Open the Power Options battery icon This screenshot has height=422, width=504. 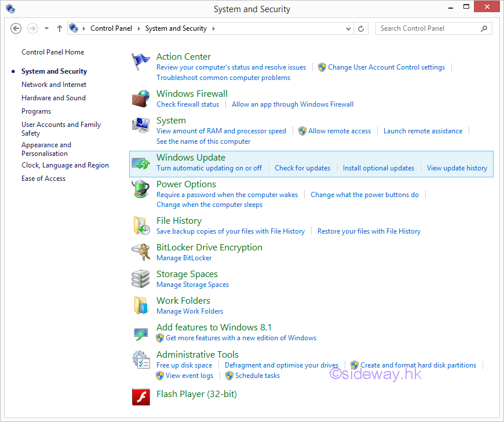[140, 190]
